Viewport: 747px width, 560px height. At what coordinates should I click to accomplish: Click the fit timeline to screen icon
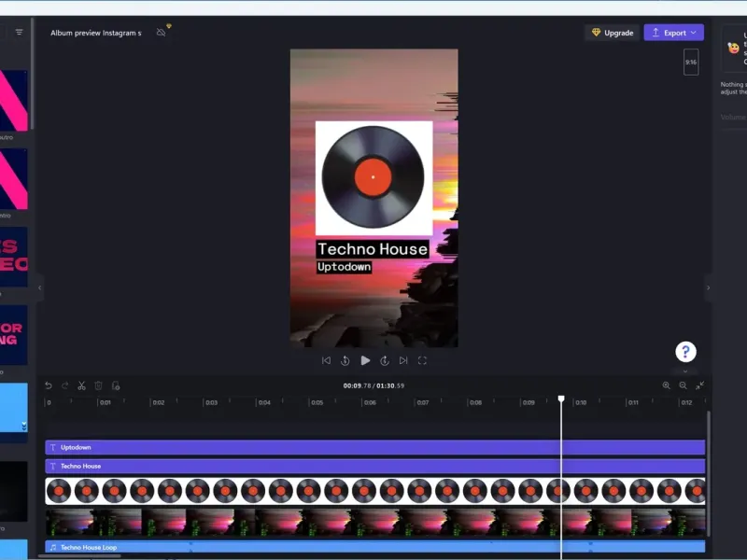[699, 385]
